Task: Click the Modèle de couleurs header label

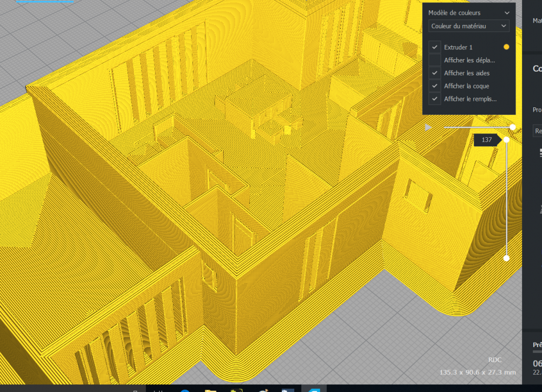Action: tap(454, 13)
